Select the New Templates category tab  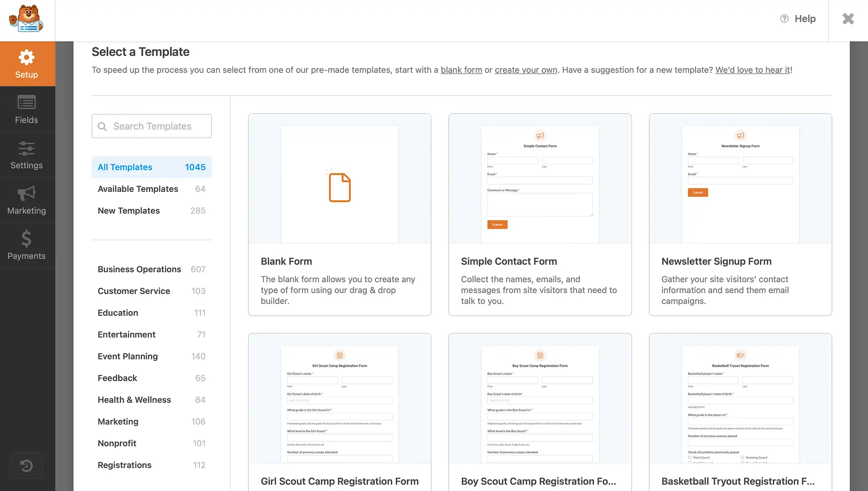(x=128, y=210)
